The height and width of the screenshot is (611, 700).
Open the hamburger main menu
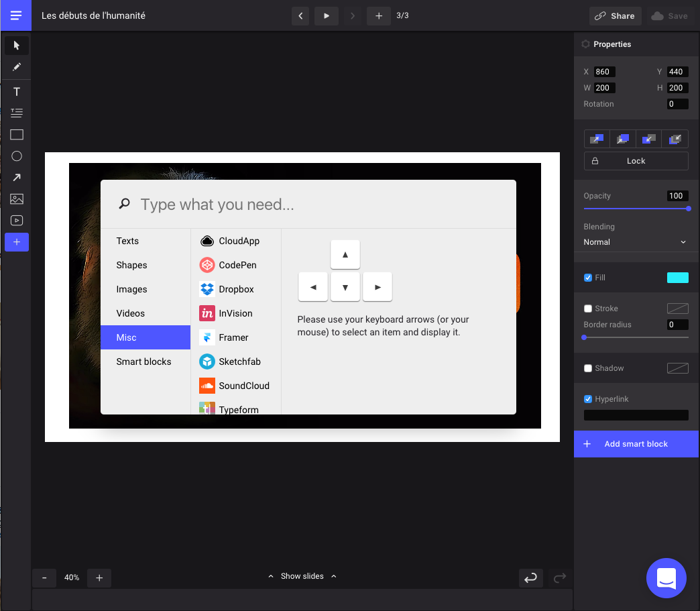point(16,15)
